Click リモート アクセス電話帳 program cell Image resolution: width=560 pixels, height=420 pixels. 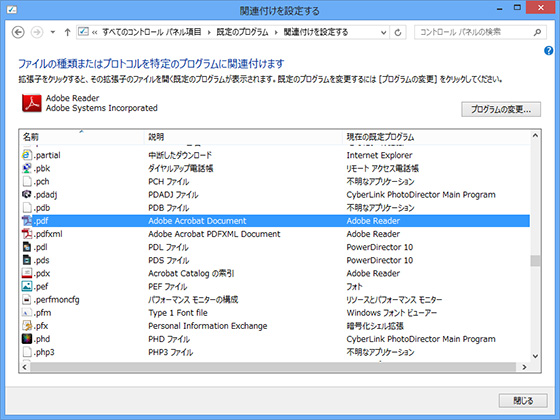382,168
